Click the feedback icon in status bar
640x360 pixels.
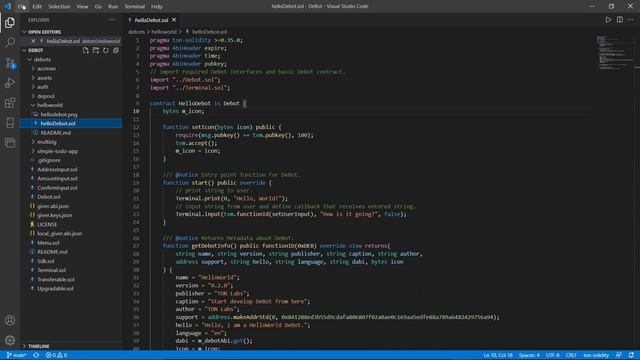pos(619,355)
